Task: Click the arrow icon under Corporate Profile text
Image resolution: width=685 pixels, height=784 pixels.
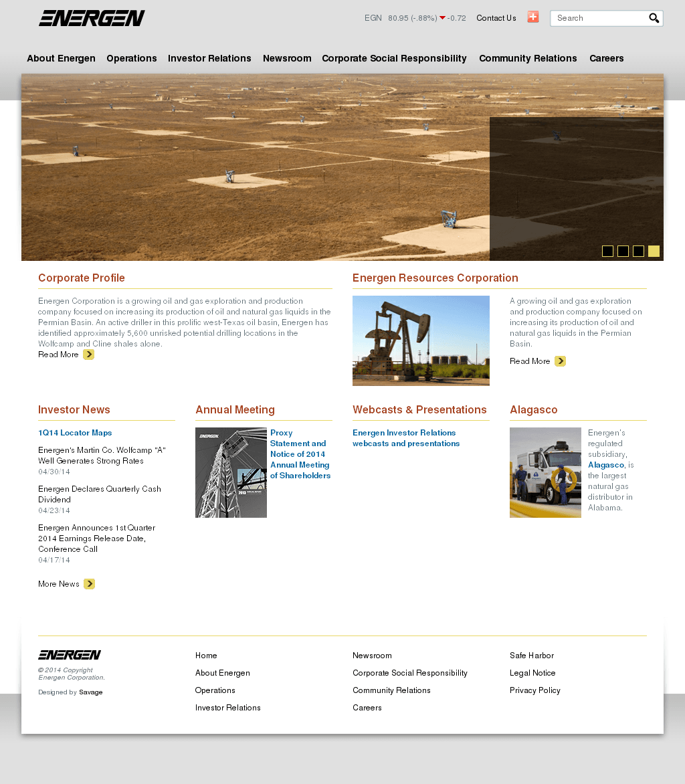Action: [88, 355]
